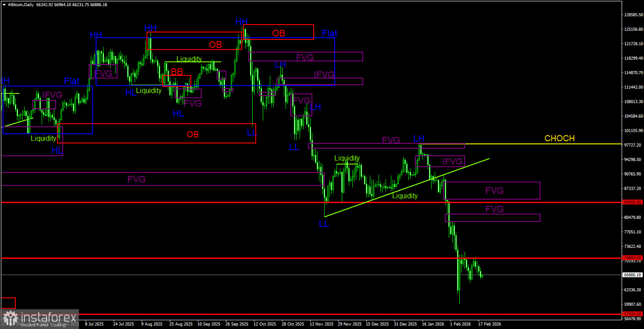Click the IFVG label below the latest LH
Viewport: 644px width, 329px height.
point(453,161)
